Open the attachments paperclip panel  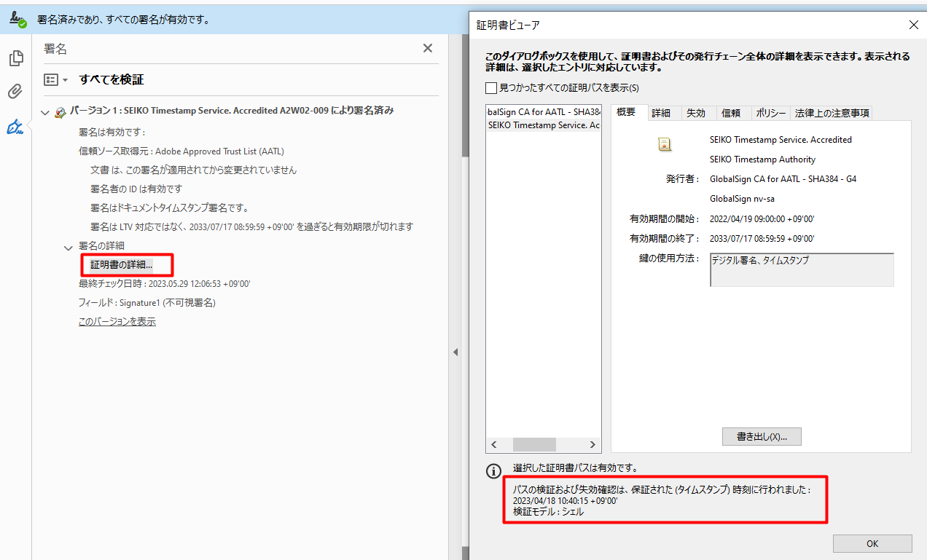click(15, 92)
